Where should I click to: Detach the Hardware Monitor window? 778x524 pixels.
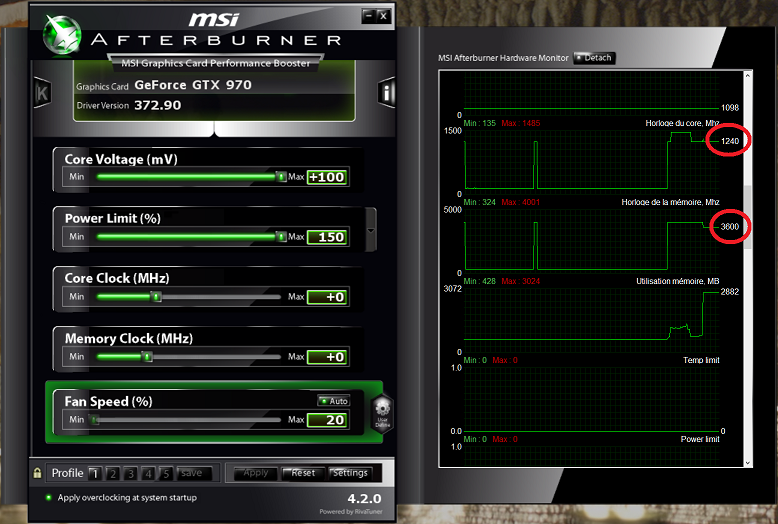coord(593,58)
